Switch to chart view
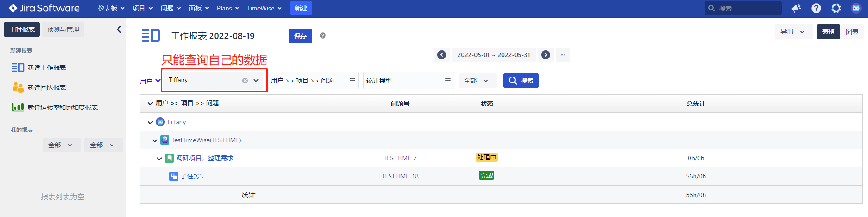 [x=852, y=32]
